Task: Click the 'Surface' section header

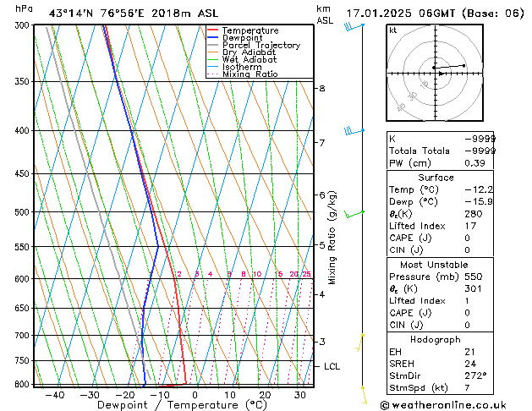Action: (436, 178)
